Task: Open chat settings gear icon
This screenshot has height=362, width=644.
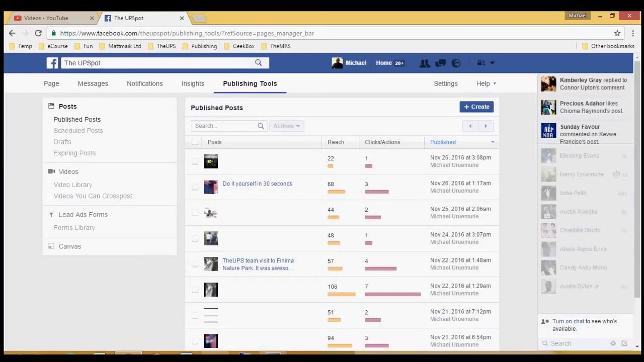Action: [613, 343]
